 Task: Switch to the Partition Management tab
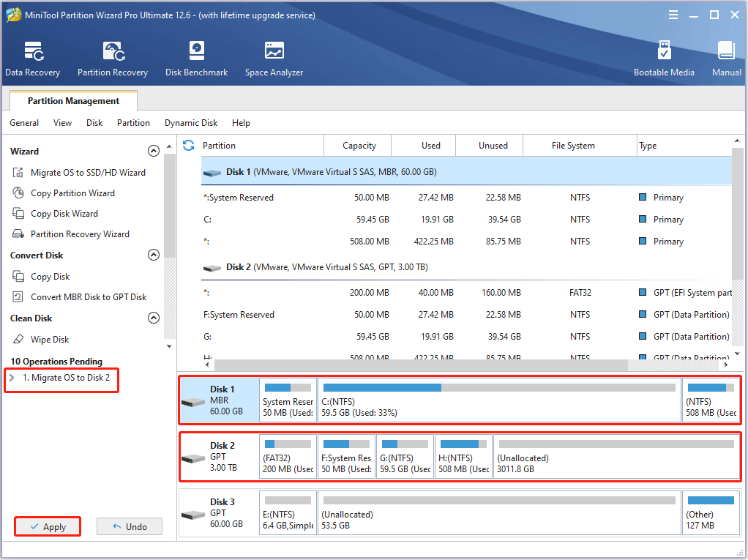[x=73, y=100]
